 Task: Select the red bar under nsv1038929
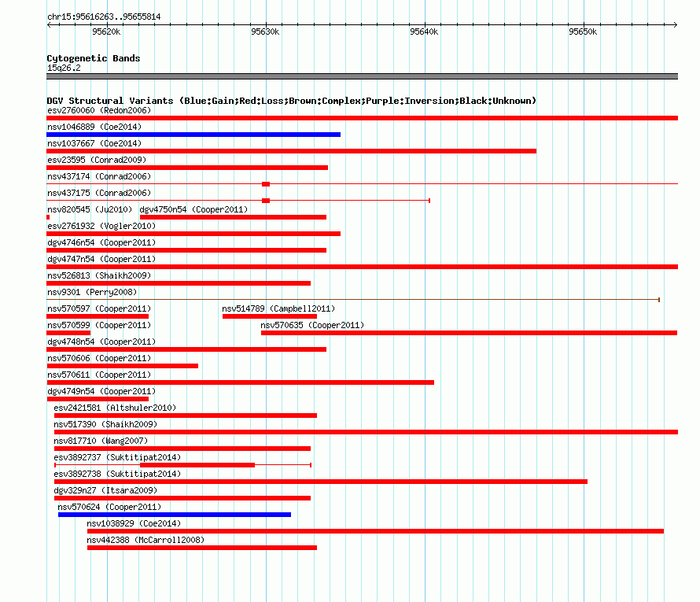(375, 531)
